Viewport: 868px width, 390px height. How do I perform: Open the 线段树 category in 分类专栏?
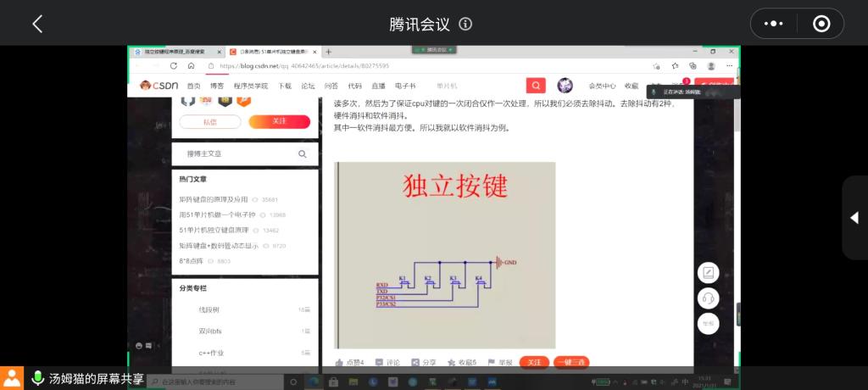tap(209, 309)
